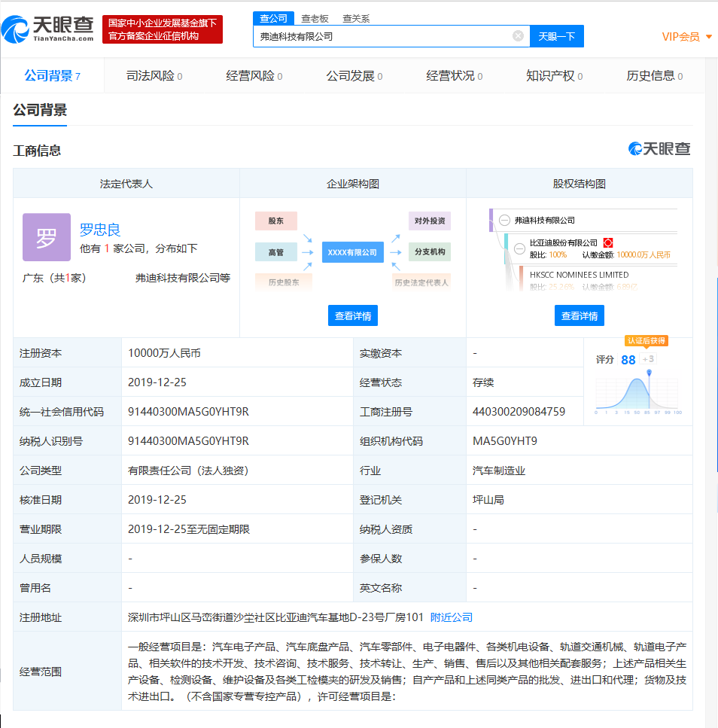Click the 罗 avatar of legal representative
This screenshot has height=728, width=718.
coord(47,237)
